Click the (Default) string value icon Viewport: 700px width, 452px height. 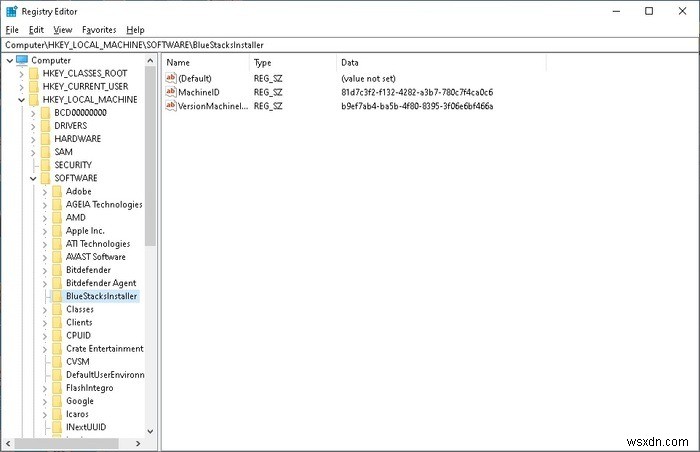click(171, 78)
